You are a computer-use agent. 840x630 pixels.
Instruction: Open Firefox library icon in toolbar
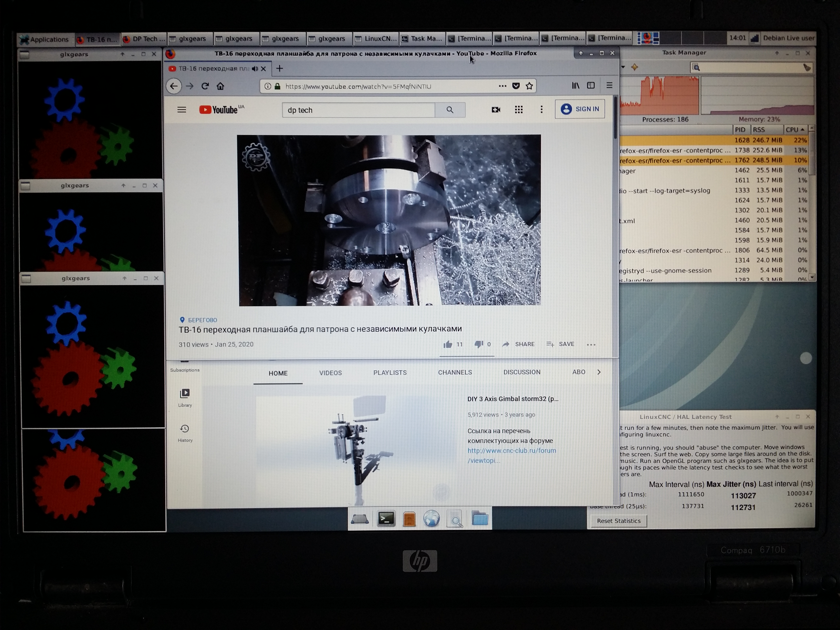tap(576, 86)
